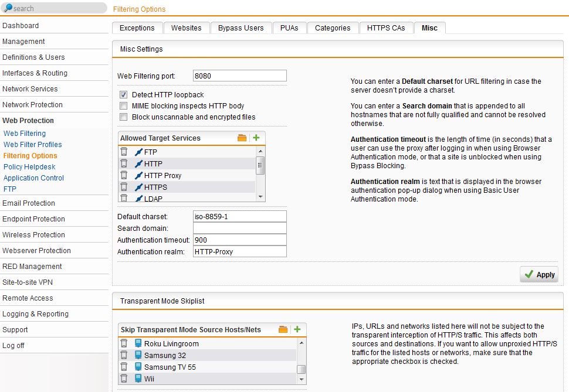Click the sidebar search box
Screen dimensions: 569x392
coord(54,8)
